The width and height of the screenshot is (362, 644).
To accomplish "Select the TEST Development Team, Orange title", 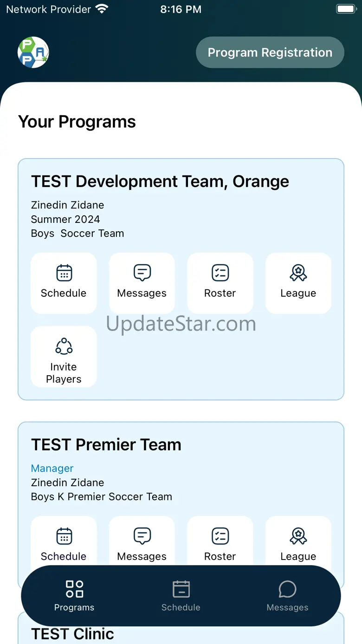I will pos(160,182).
